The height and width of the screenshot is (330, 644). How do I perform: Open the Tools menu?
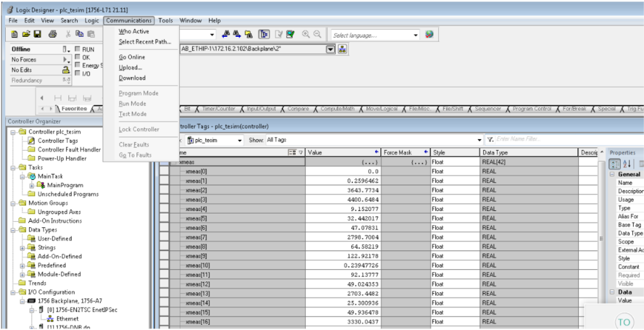[166, 21]
